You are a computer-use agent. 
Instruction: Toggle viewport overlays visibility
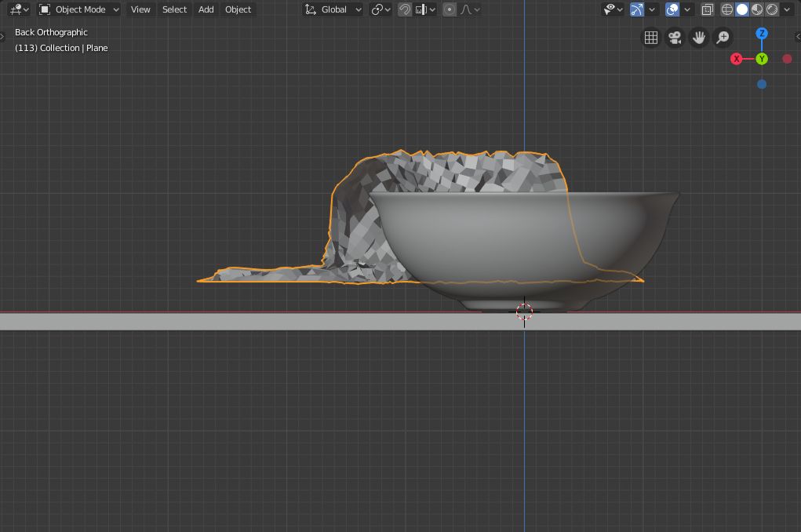point(672,9)
